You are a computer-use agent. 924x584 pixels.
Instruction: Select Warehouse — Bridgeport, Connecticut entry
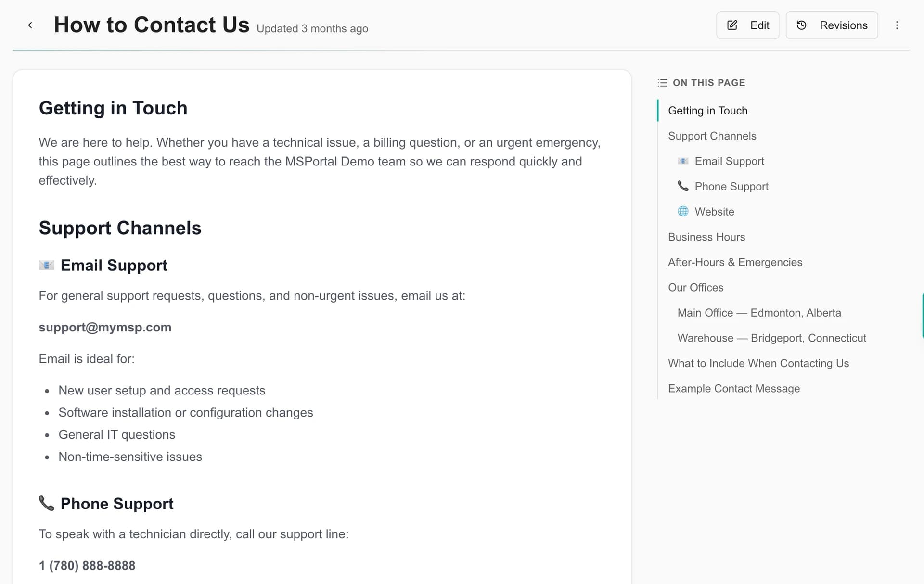coord(771,338)
